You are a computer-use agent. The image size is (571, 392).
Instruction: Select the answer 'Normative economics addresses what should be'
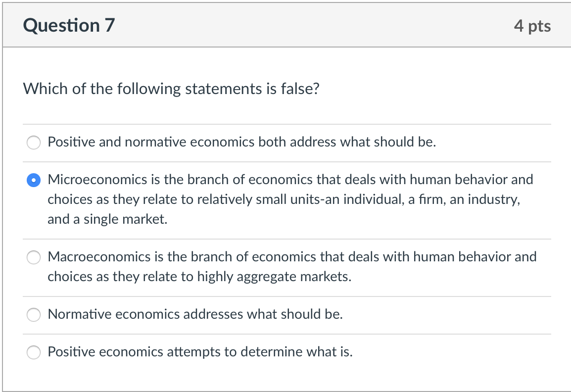pos(33,314)
